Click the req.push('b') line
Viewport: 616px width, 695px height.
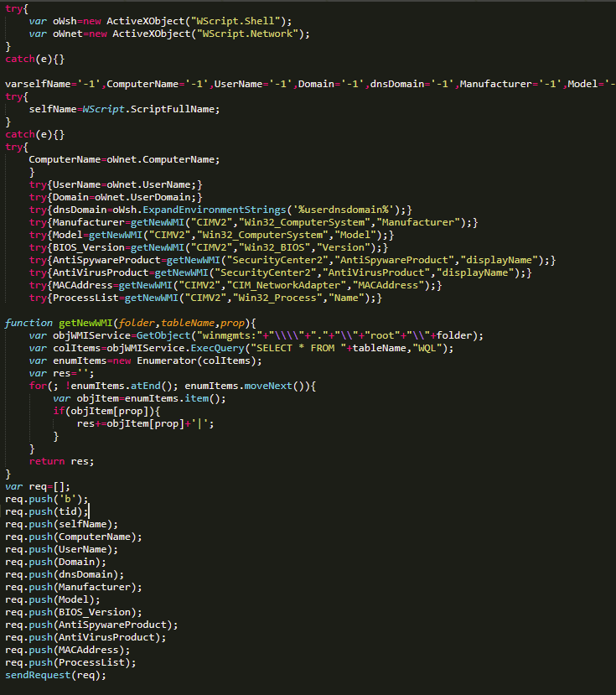(x=47, y=499)
